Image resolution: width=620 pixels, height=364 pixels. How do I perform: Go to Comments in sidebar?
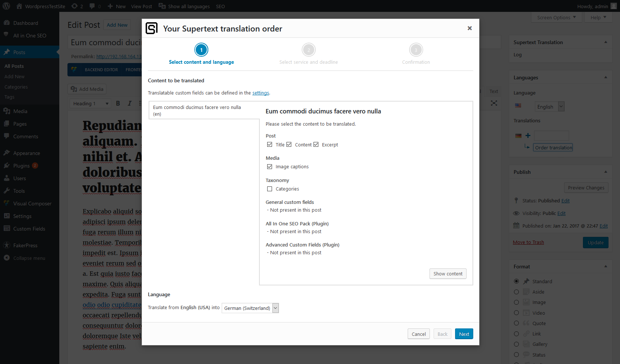point(30,136)
